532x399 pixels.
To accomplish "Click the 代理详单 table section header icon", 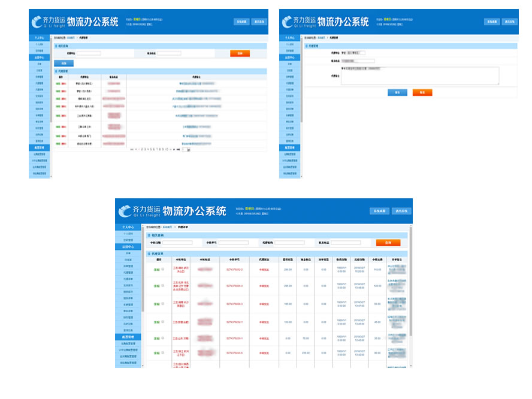I will [x=149, y=253].
